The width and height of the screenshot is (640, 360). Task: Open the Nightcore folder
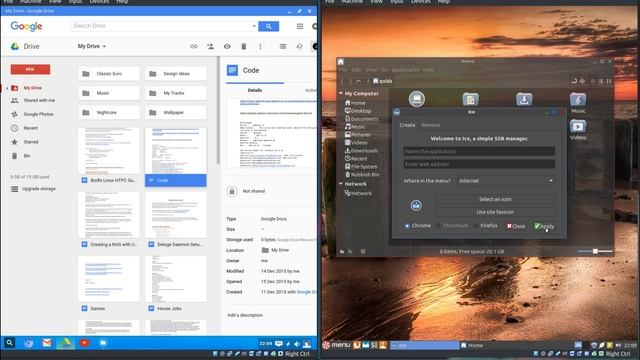point(109,112)
